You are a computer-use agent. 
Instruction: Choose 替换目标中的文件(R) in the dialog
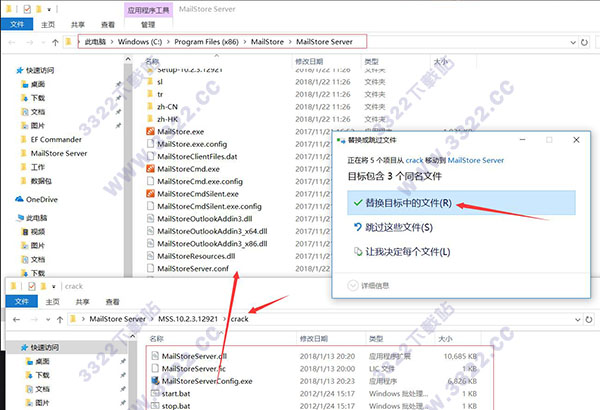[461, 203]
